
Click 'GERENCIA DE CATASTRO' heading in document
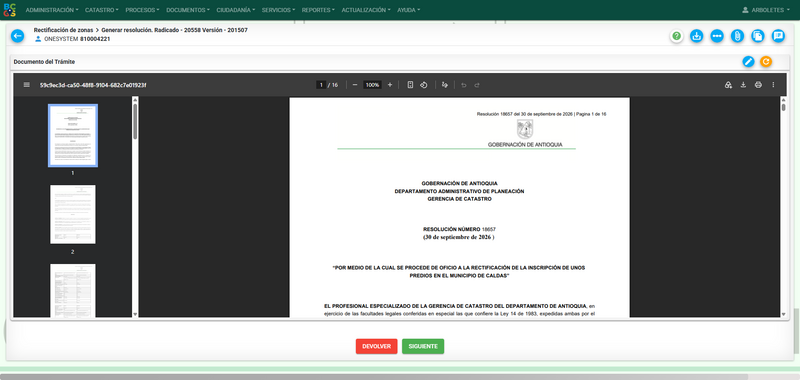point(459,199)
